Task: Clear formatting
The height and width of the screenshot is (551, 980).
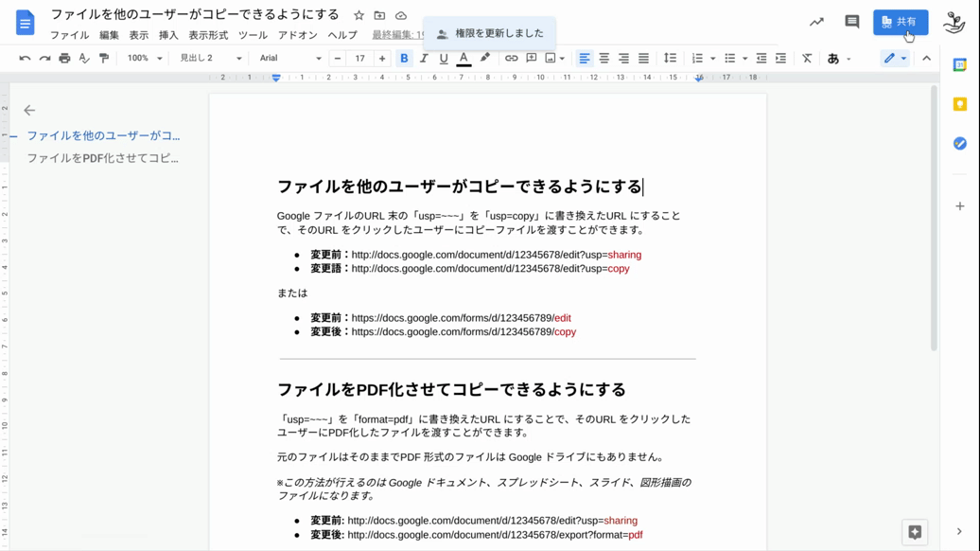Action: (807, 58)
